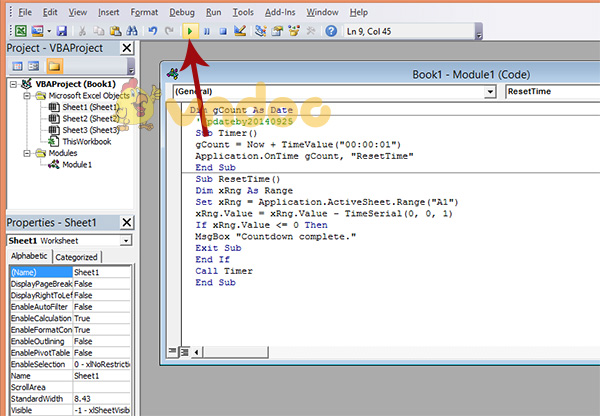Open the Format menu
The height and width of the screenshot is (416, 600).
pos(144,12)
